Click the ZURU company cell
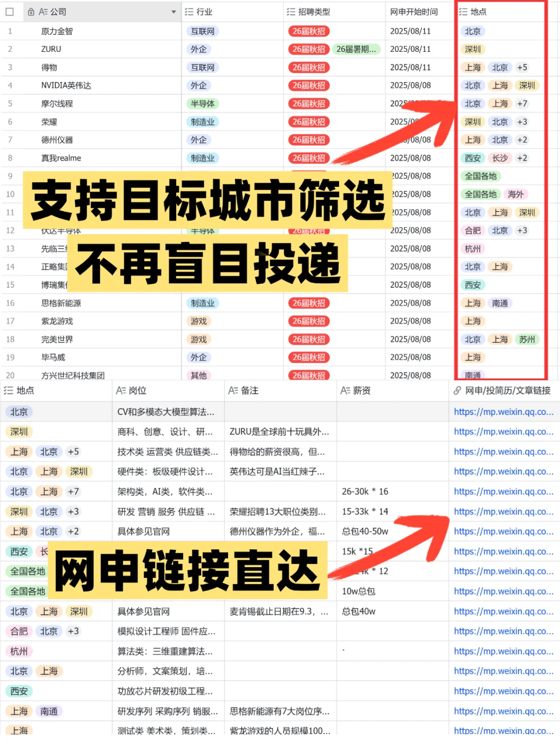560x747 pixels. click(51, 49)
